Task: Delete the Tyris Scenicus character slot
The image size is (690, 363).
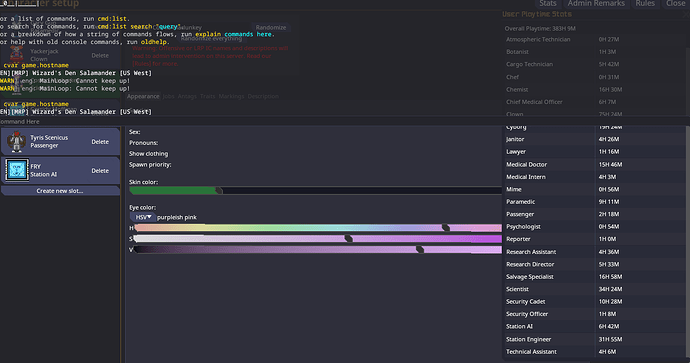Action: pyautogui.click(x=100, y=142)
